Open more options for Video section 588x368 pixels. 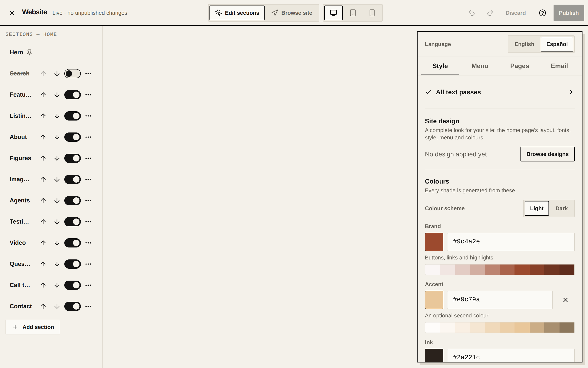click(88, 243)
